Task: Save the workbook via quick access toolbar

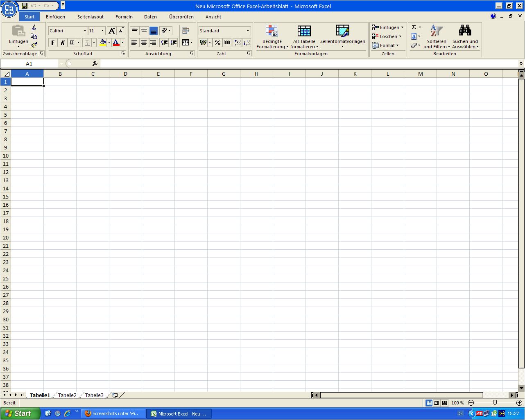Action: [25, 6]
